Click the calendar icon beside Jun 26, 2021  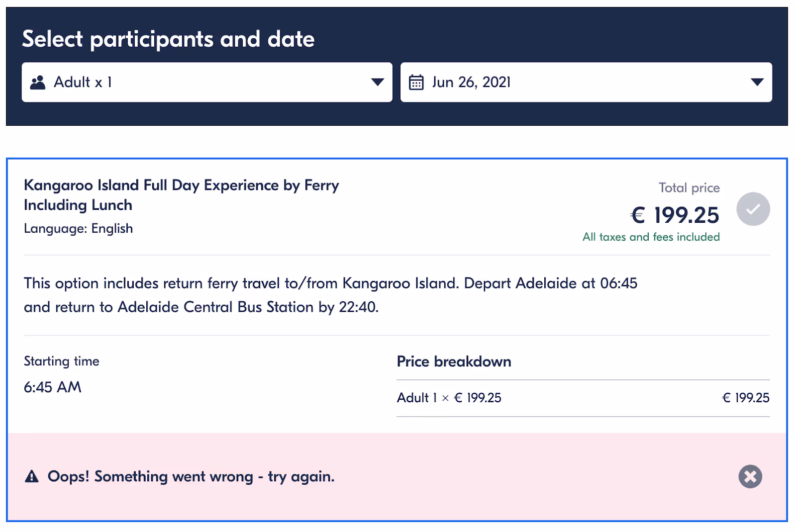tap(416, 82)
